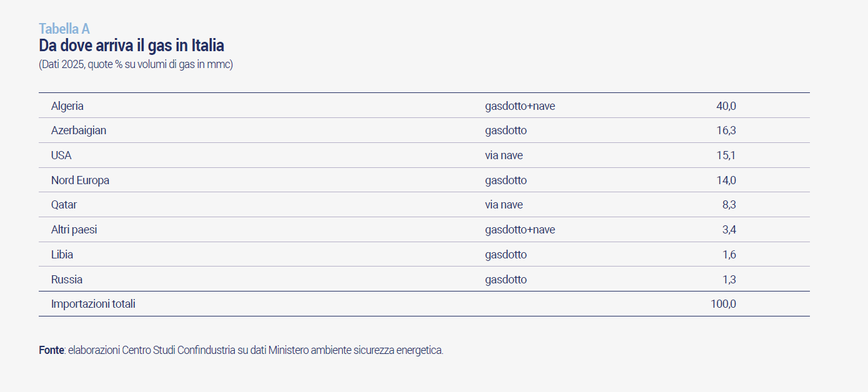
Task: Click the 'Tabella A' label
Action: click(x=64, y=29)
